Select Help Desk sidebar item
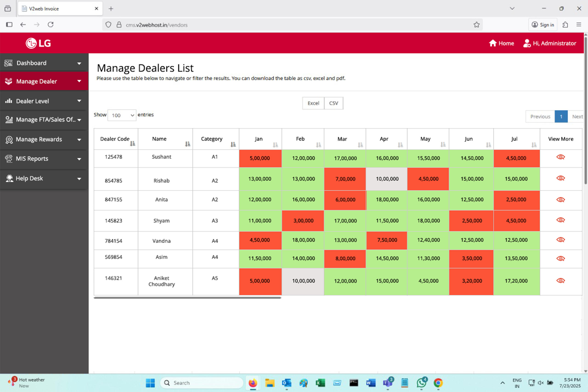The height and width of the screenshot is (392, 588). [29, 178]
